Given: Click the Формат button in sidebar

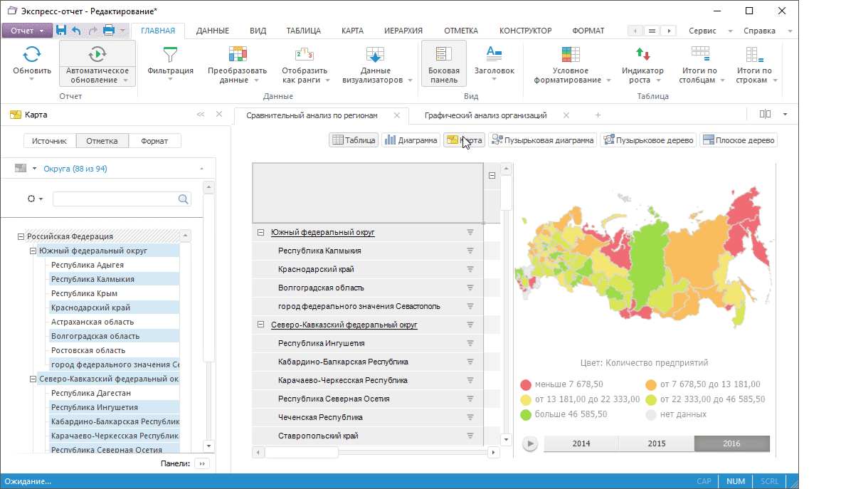Looking at the screenshot, I should coord(154,141).
